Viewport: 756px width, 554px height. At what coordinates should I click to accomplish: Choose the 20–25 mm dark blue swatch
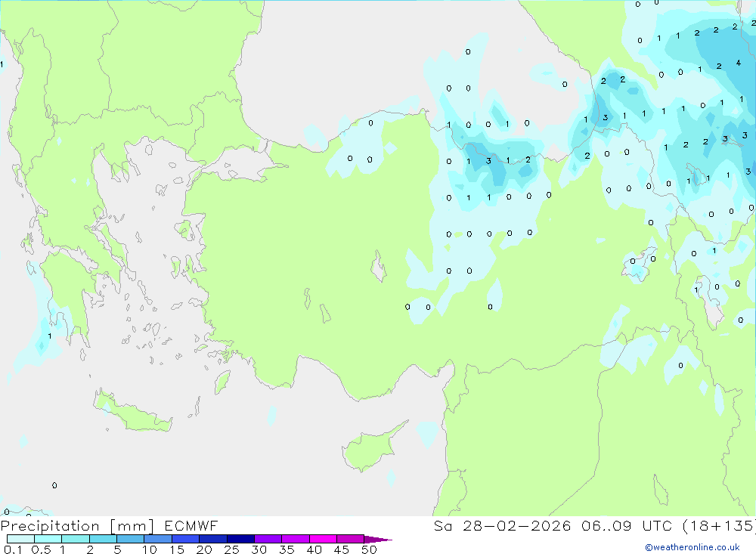[x=213, y=539]
